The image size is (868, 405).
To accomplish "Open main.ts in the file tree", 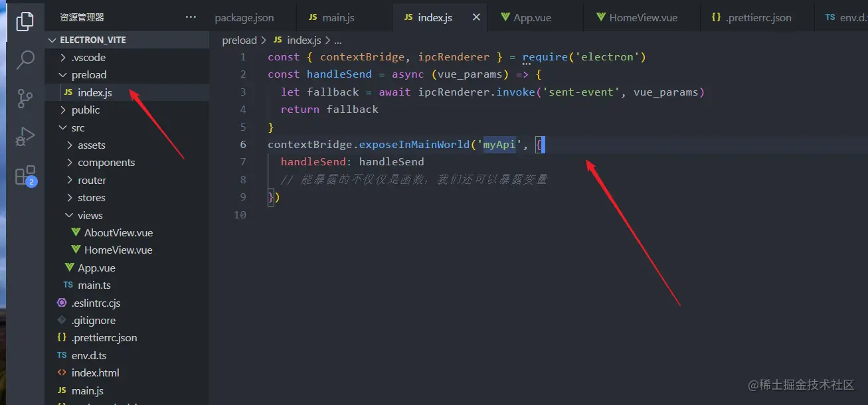I will [127, 285].
